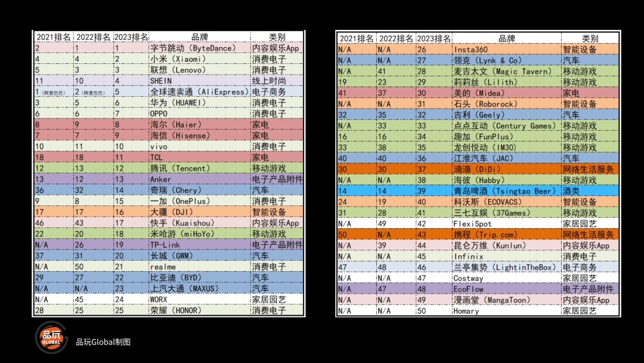Image resolution: width=644 pixels, height=363 pixels.
Task: Click the 滴滴 (DiDi) brand cell
Action: point(506,170)
